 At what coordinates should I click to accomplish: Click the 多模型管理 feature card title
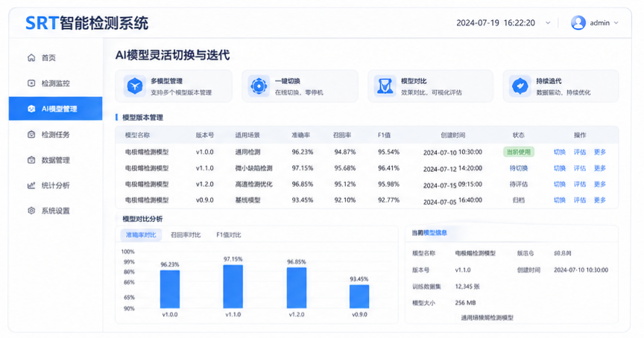[x=166, y=81]
